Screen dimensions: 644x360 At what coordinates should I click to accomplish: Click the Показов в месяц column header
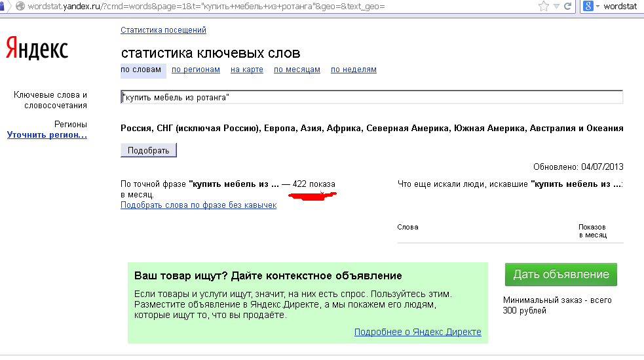click(x=593, y=231)
